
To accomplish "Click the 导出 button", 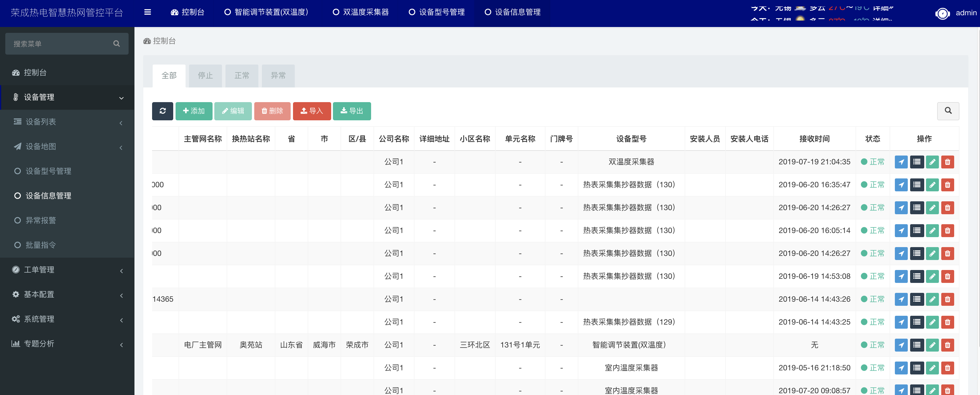I will (352, 111).
